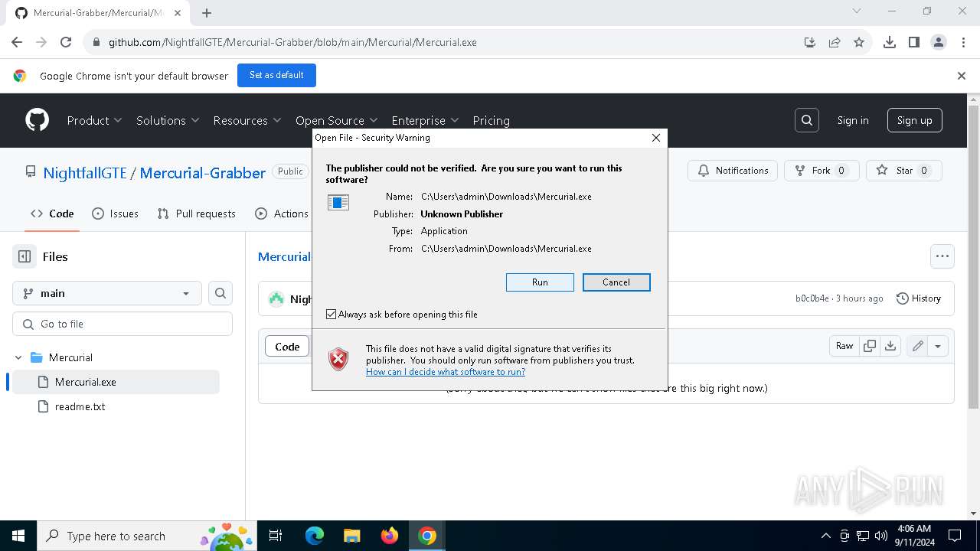This screenshot has width=980, height=551.
Task: Click the Sign up button
Action: pyautogui.click(x=915, y=120)
